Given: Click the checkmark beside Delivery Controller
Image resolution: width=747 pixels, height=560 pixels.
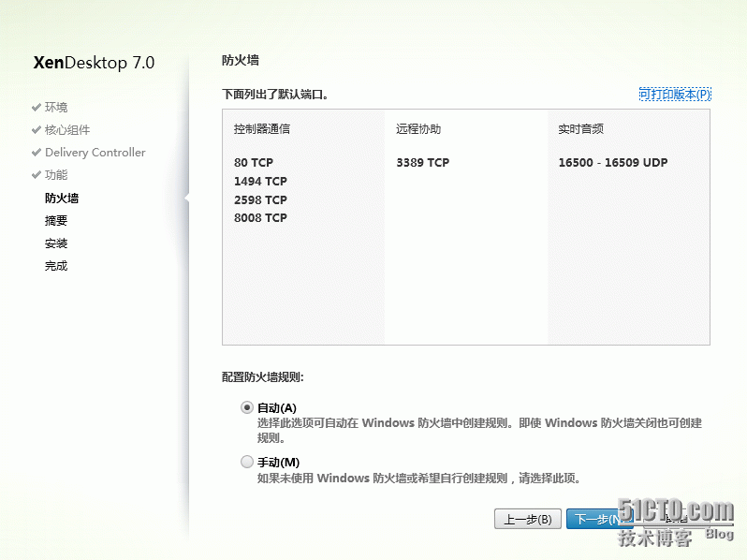Looking at the screenshot, I should (x=37, y=153).
